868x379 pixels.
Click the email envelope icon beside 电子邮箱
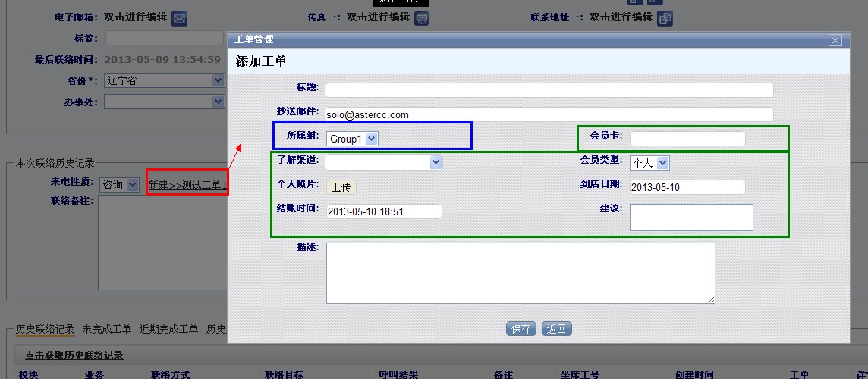tap(179, 17)
